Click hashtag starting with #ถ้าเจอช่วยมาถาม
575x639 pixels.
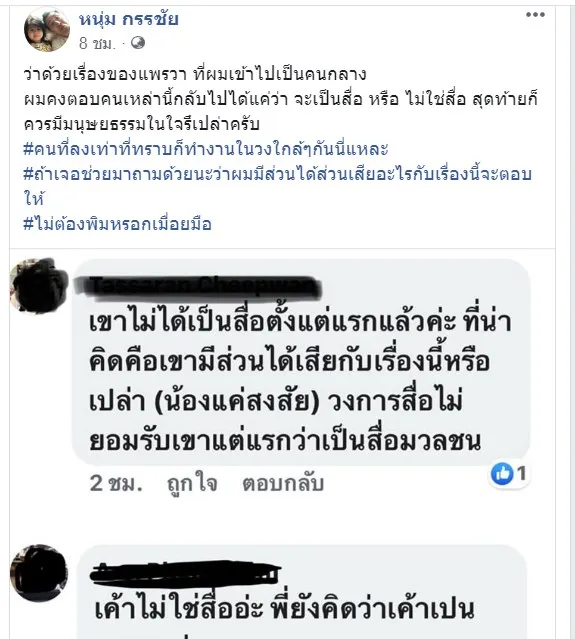point(277,186)
